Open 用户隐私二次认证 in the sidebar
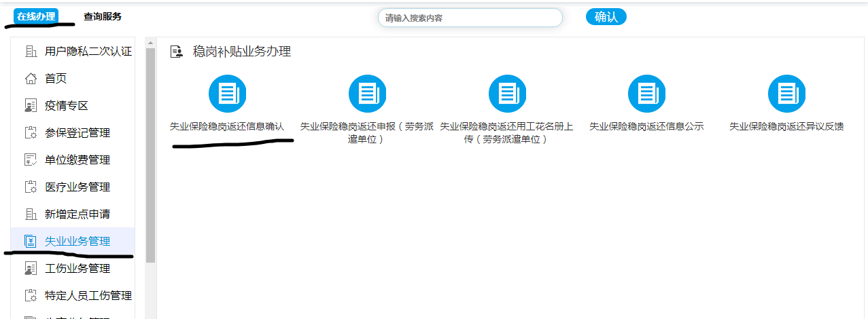 [88, 52]
